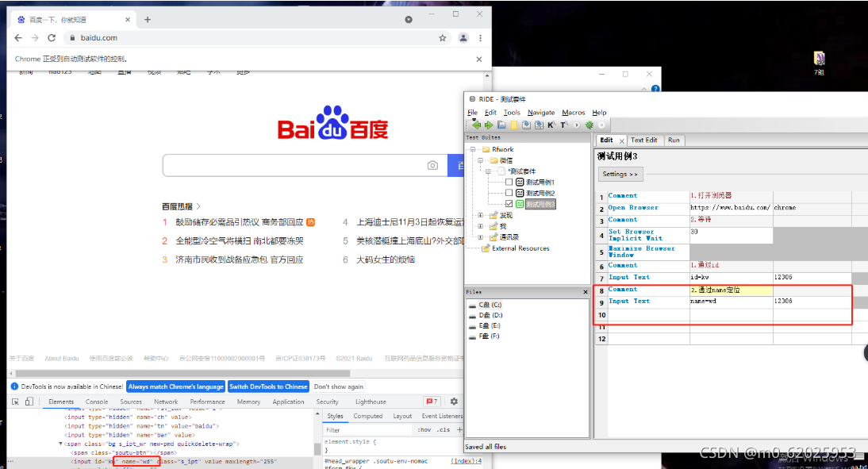Click the Stop execution icon in RIDE toolbar
Viewport: 868px width, 469px height.
click(601, 125)
